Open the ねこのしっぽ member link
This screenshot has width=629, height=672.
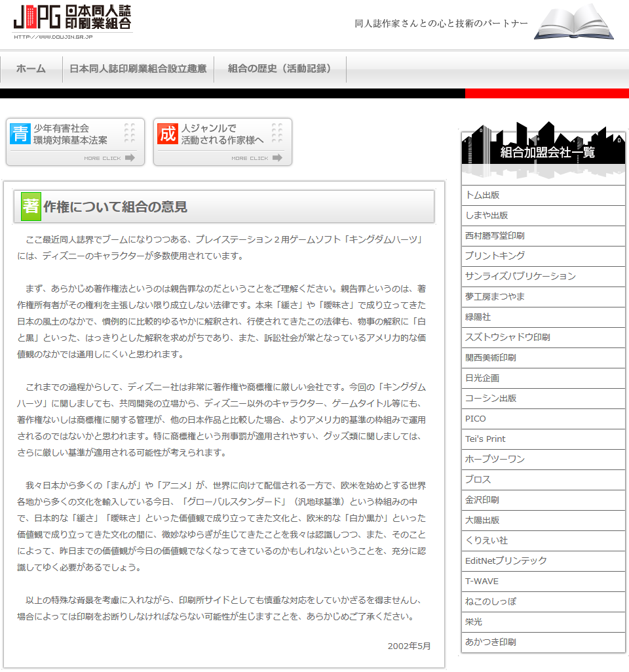pos(543,602)
